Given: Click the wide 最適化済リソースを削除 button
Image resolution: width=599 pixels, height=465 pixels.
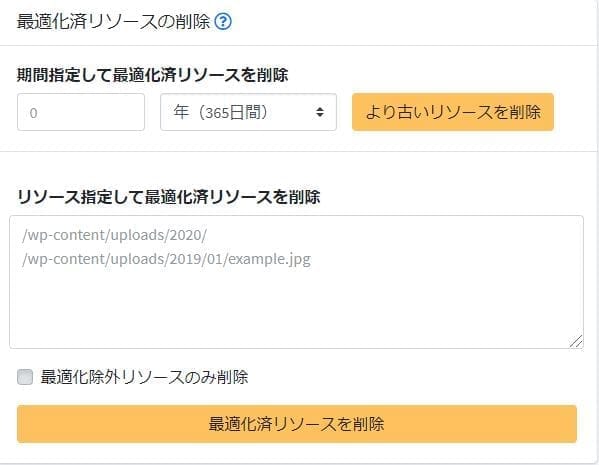Looking at the screenshot, I should [x=297, y=424].
